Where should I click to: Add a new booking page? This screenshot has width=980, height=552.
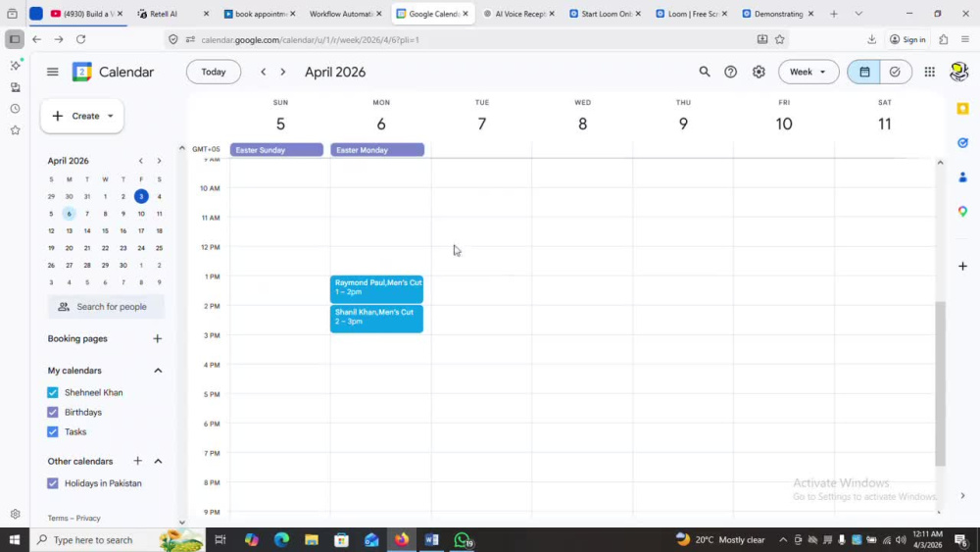point(158,339)
